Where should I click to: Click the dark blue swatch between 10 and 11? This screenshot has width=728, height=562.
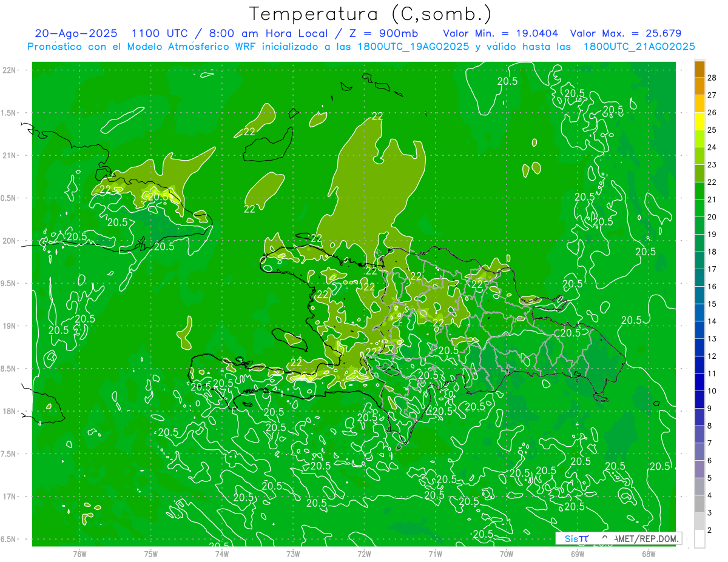tap(699, 383)
